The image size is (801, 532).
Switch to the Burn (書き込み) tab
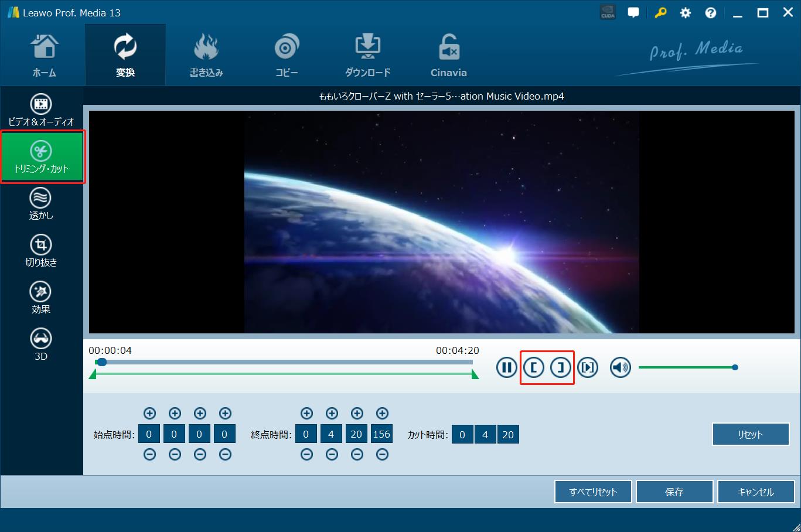point(206,56)
